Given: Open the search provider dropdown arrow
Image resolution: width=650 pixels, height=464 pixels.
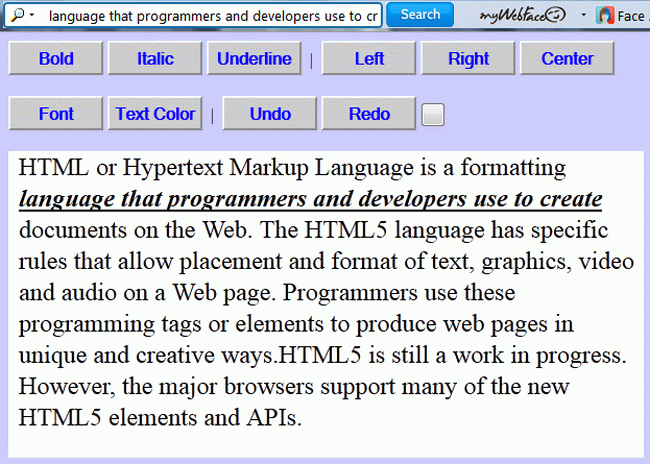Looking at the screenshot, I should click(x=32, y=15).
